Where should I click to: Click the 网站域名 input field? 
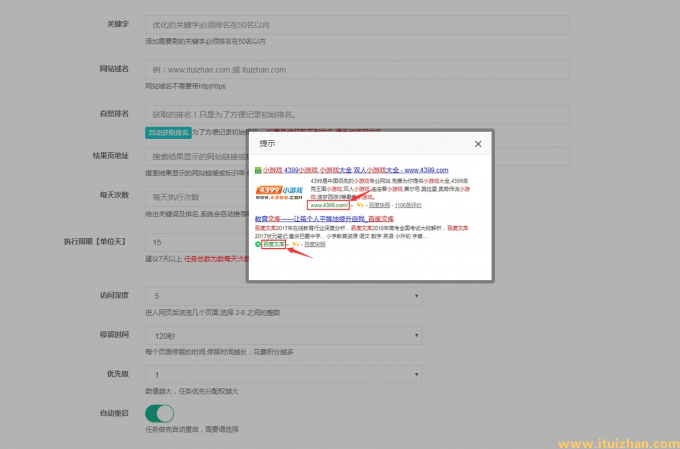pos(357,69)
